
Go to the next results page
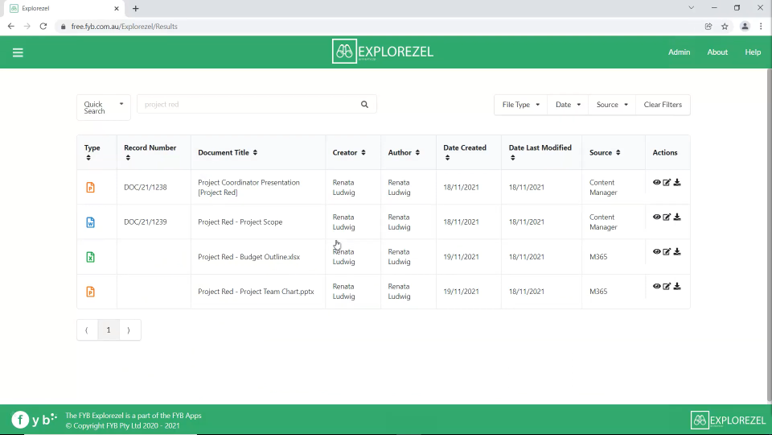point(129,330)
